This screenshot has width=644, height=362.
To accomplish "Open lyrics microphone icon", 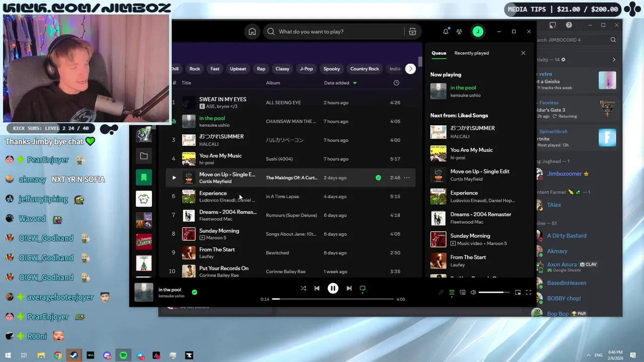I will point(441,292).
